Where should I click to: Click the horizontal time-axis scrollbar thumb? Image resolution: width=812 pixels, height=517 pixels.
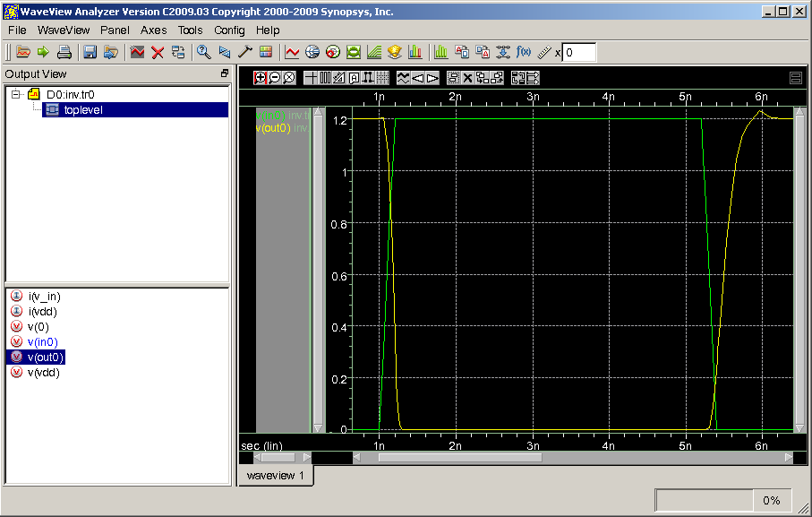click(x=459, y=457)
